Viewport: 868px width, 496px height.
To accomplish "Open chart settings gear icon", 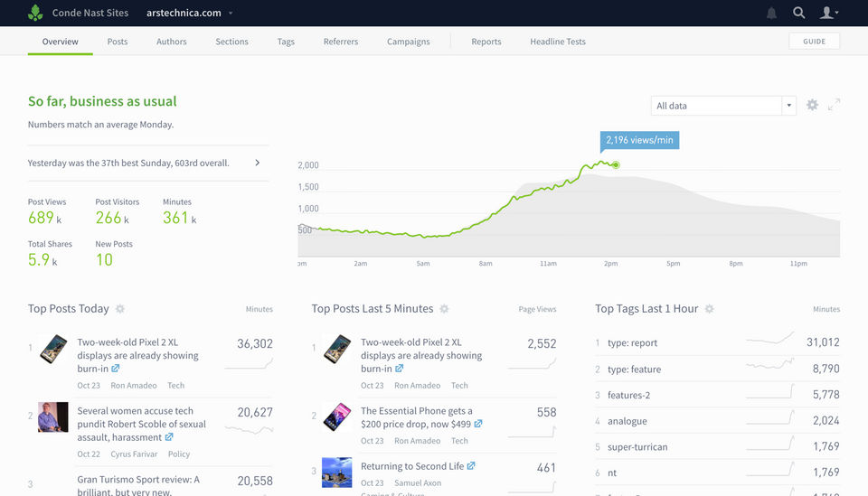I will point(812,105).
